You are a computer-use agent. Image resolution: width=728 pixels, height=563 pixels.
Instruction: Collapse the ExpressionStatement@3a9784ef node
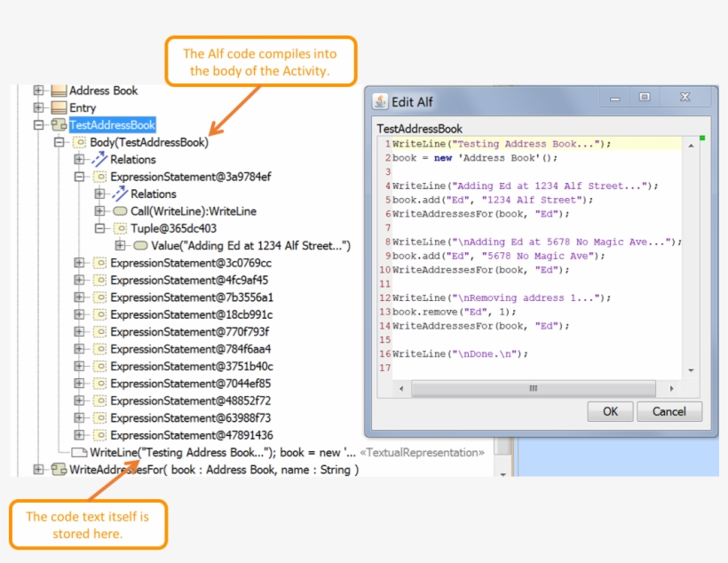[x=79, y=177]
